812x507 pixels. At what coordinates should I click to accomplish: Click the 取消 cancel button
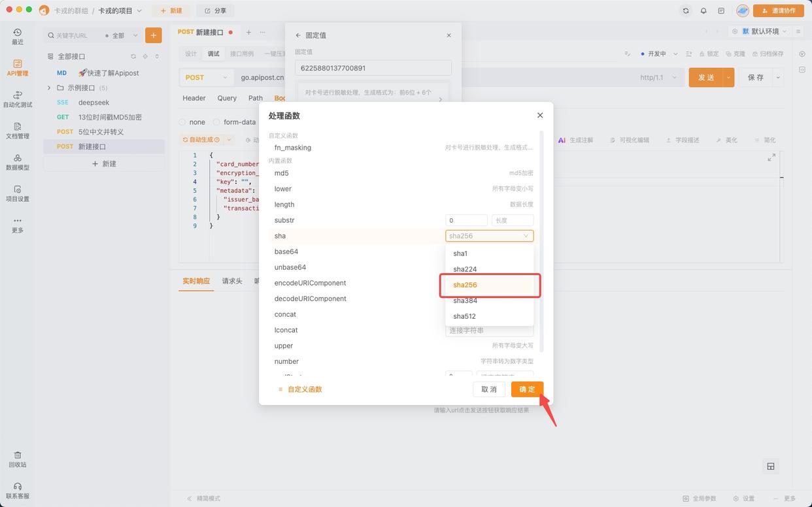pyautogui.click(x=489, y=389)
